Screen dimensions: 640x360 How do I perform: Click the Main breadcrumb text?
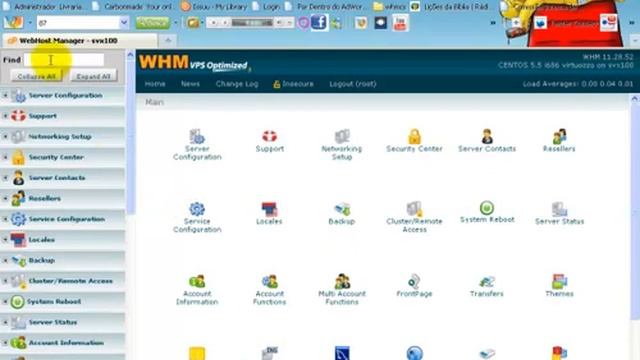pyautogui.click(x=154, y=102)
